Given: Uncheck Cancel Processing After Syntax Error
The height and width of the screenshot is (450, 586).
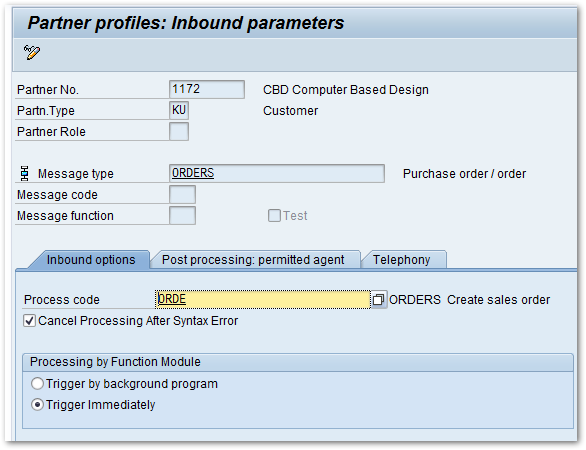Looking at the screenshot, I should click(30, 321).
